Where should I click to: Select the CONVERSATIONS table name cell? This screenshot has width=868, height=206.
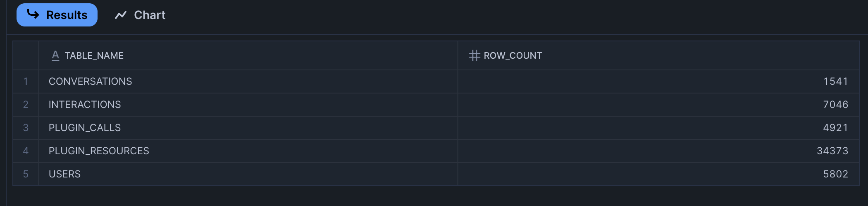(248, 81)
